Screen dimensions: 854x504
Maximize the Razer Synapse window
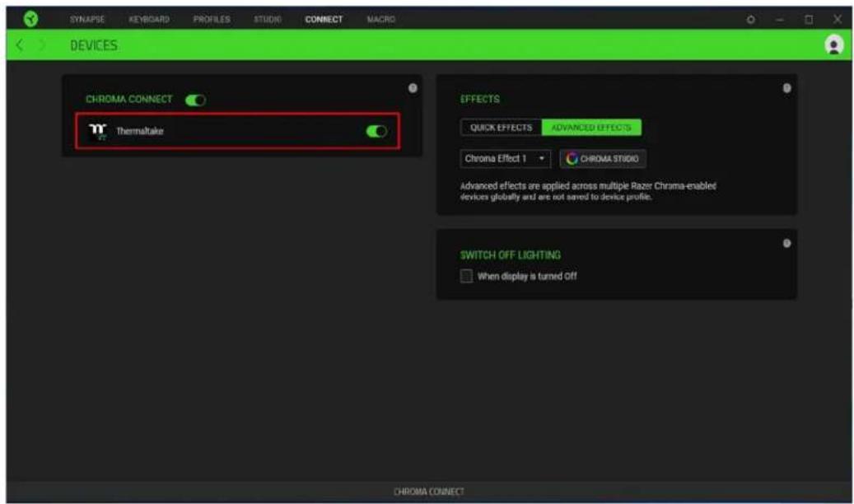pyautogui.click(x=809, y=20)
